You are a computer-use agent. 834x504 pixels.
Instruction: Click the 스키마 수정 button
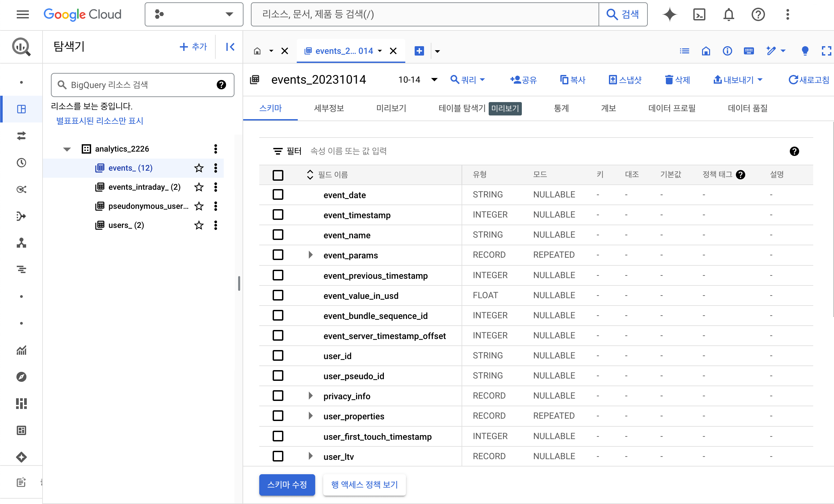pos(287,485)
